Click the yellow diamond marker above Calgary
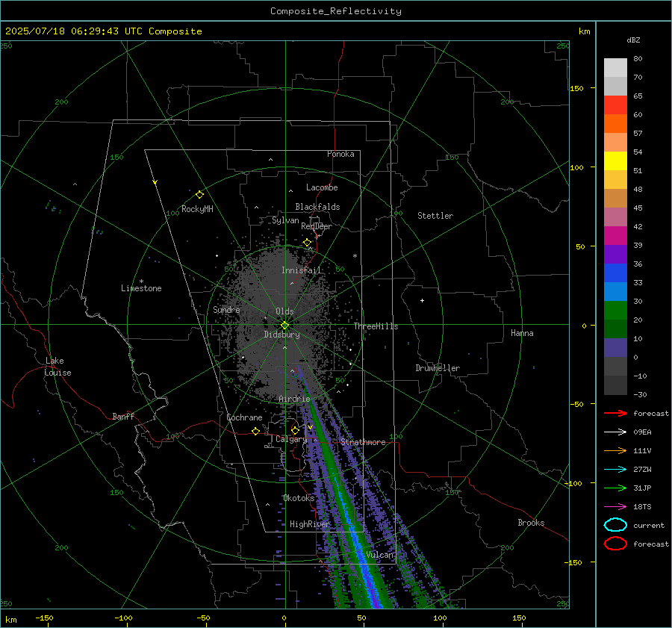672x628 pixels. click(295, 430)
